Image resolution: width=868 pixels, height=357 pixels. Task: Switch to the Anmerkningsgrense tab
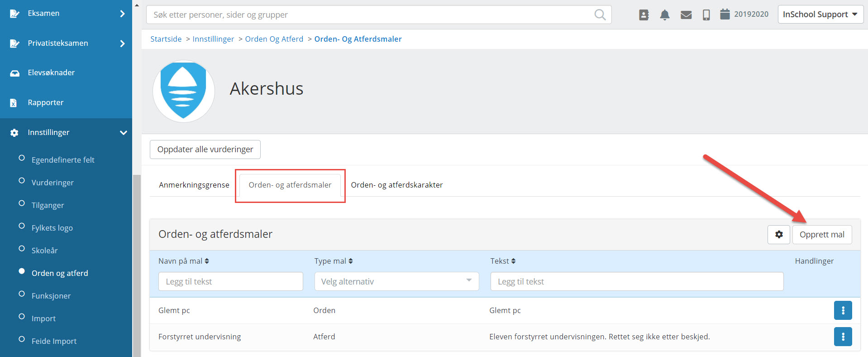pos(194,185)
